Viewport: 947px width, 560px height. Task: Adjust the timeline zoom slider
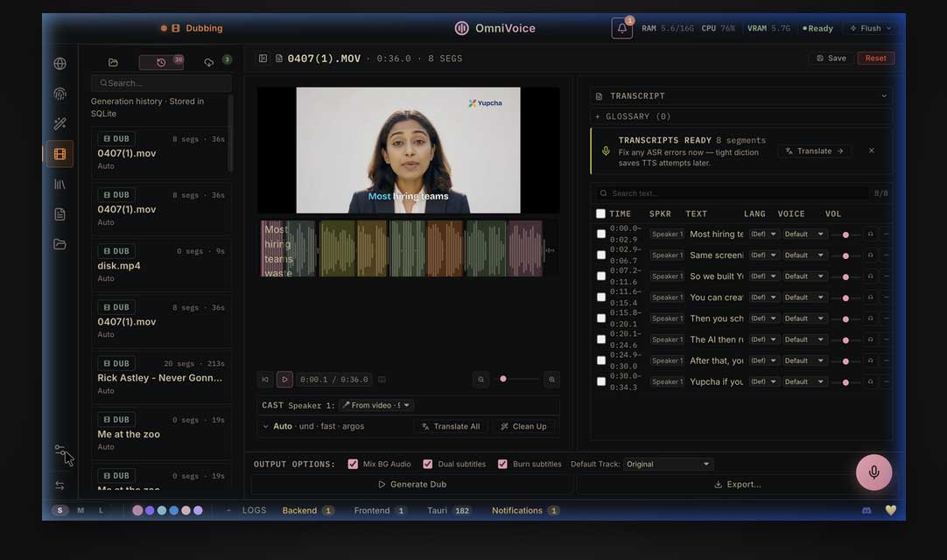(x=516, y=380)
